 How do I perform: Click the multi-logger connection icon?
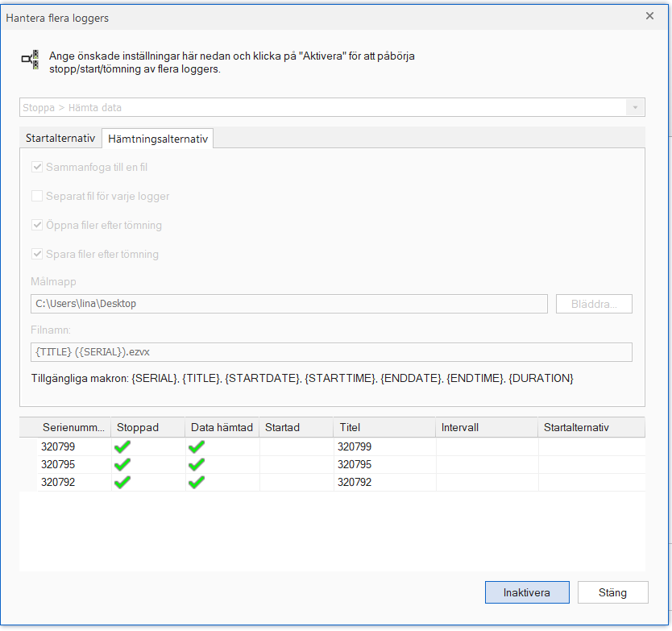tap(31, 59)
